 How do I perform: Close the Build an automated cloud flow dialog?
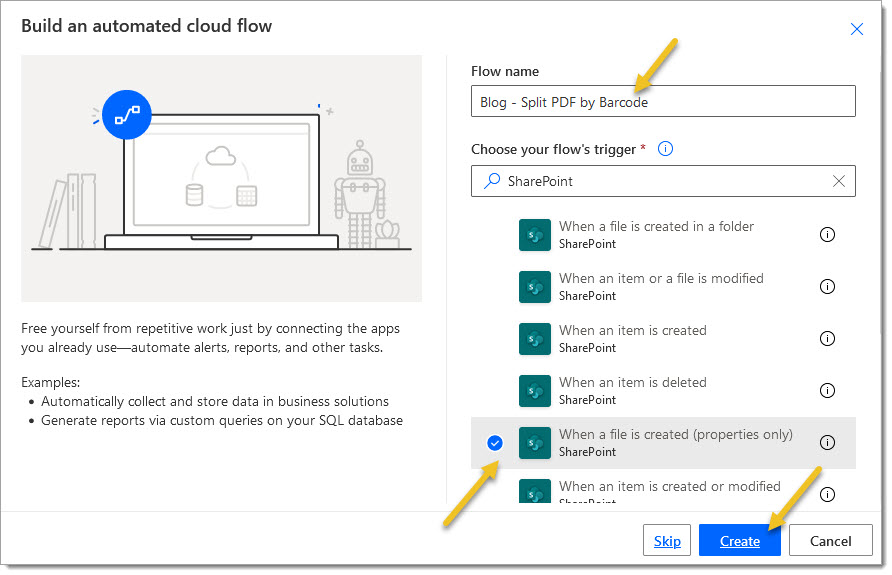(856, 29)
